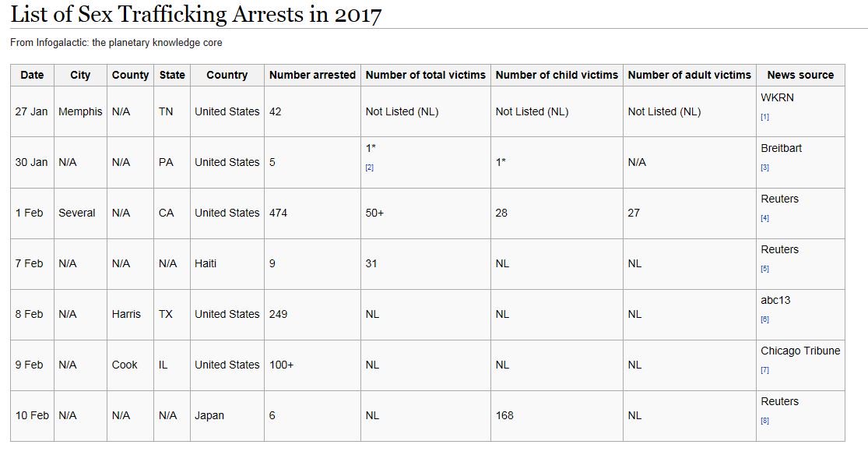Click the 474 arrests cell
The width and height of the screenshot is (868, 455).
coord(278,213)
